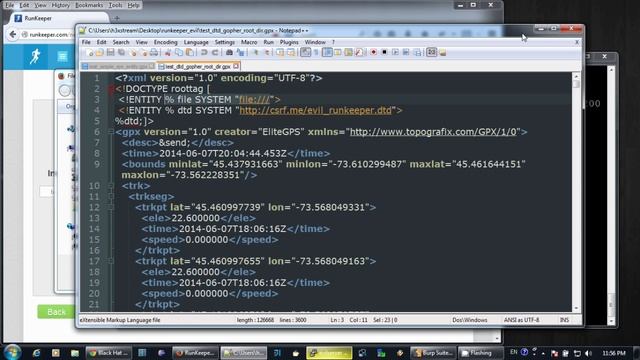Open the Windows Start orb

point(12,352)
